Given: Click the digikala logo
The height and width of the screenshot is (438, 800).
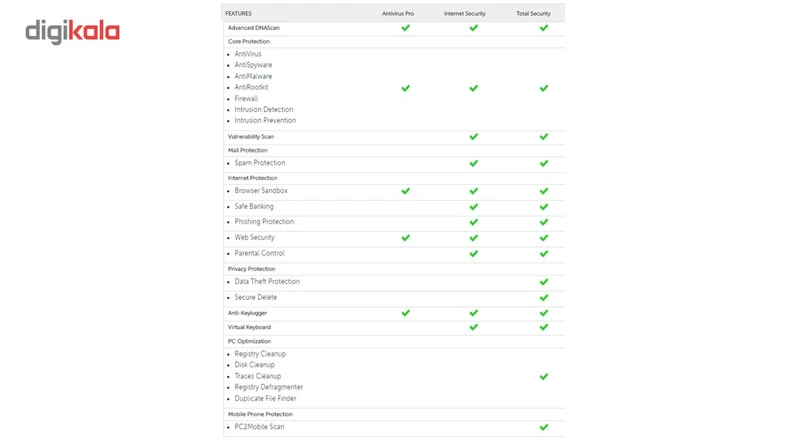Looking at the screenshot, I should click(72, 32).
